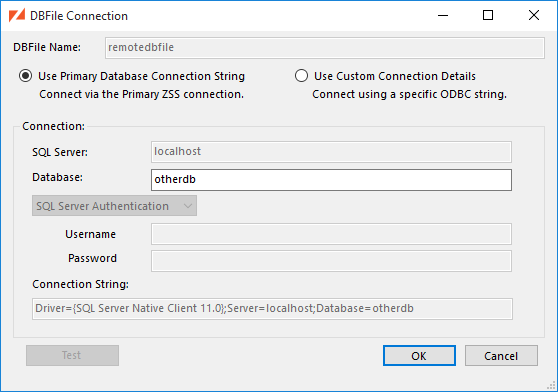Click the SQL Server localhost field
This screenshot has height=392, width=558.
point(331,152)
